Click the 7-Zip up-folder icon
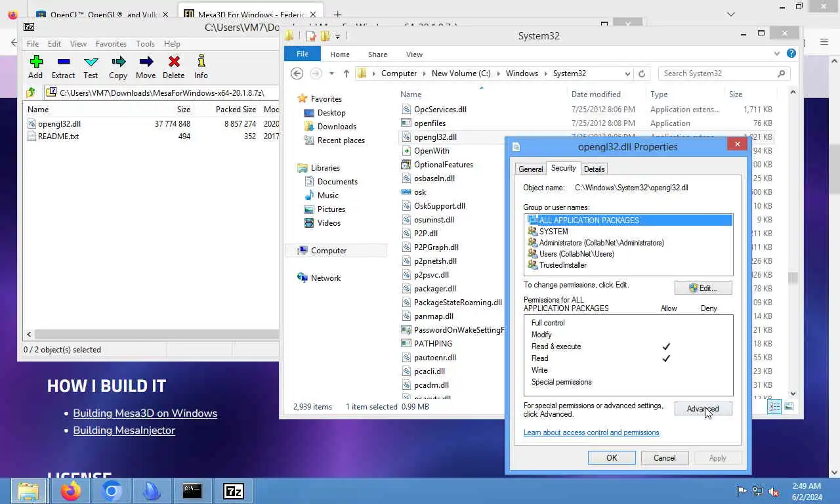The image size is (840, 504). pos(30,93)
